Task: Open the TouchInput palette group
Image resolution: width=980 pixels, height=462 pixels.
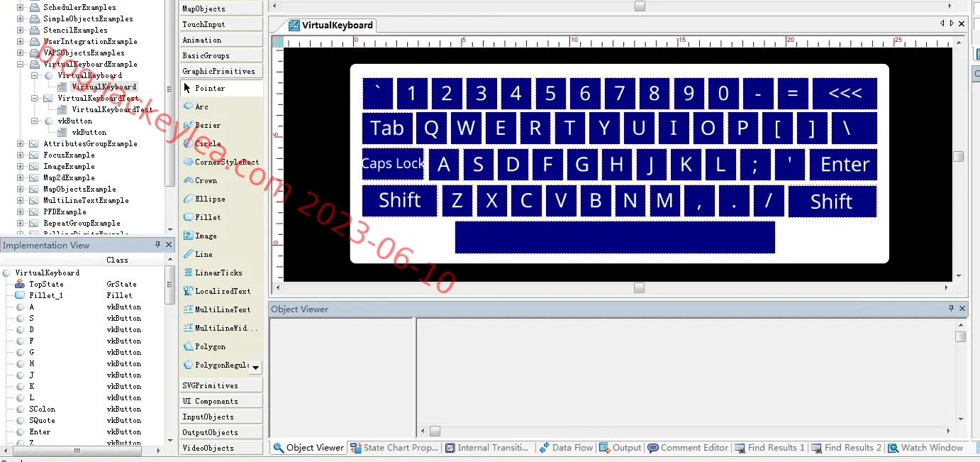Action: coord(221,24)
